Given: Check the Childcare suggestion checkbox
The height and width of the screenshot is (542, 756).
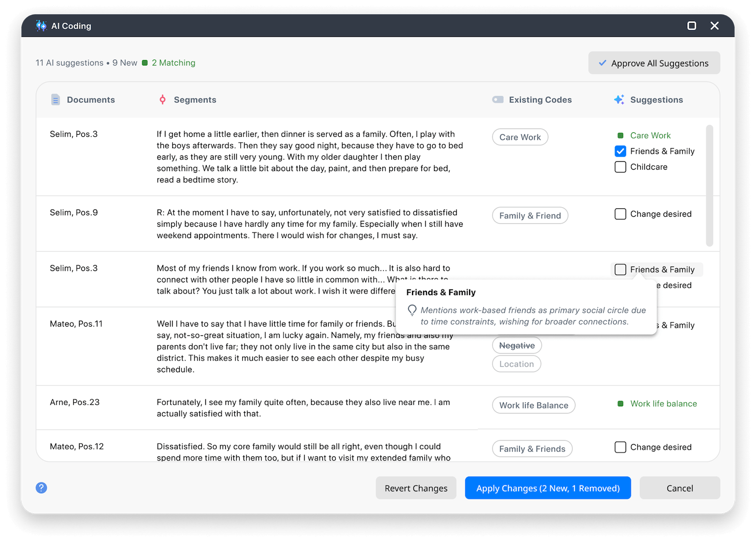Looking at the screenshot, I should [620, 167].
